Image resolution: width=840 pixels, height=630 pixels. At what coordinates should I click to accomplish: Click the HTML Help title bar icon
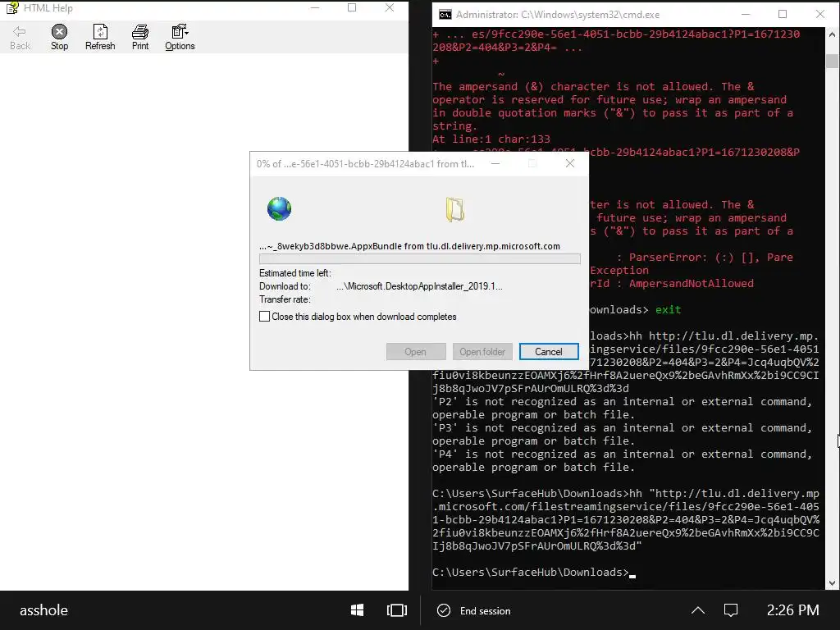coord(11,8)
